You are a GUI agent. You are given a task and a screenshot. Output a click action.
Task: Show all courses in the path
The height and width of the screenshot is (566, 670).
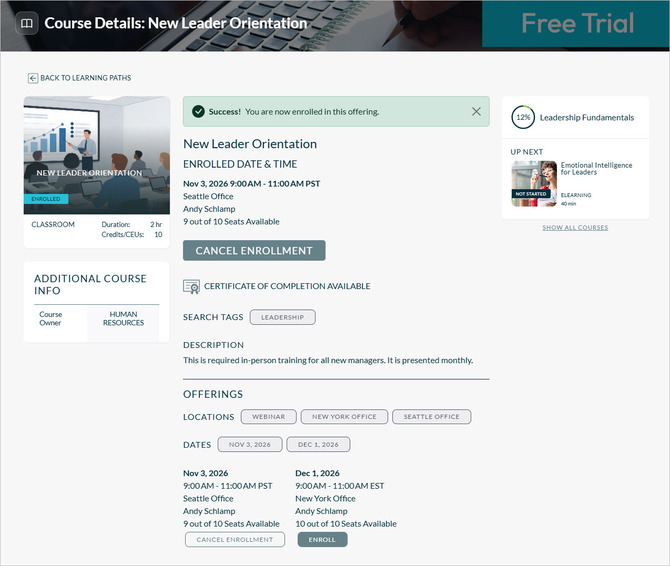pos(575,228)
